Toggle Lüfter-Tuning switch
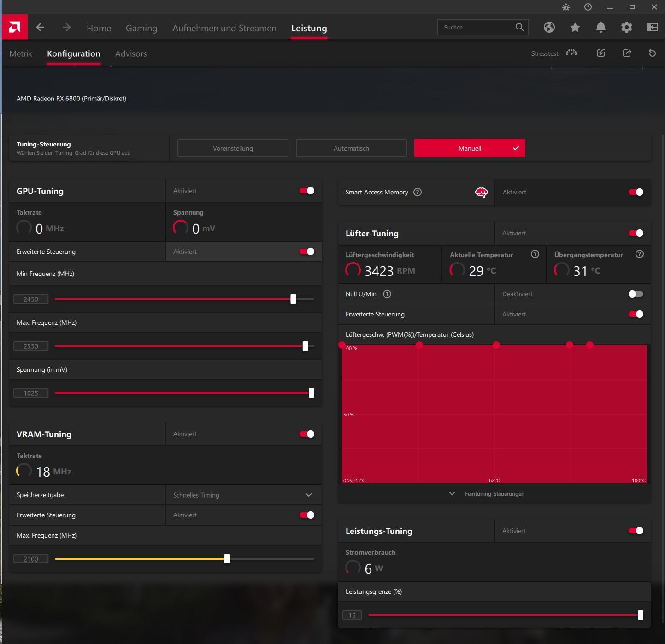665x644 pixels. (636, 233)
